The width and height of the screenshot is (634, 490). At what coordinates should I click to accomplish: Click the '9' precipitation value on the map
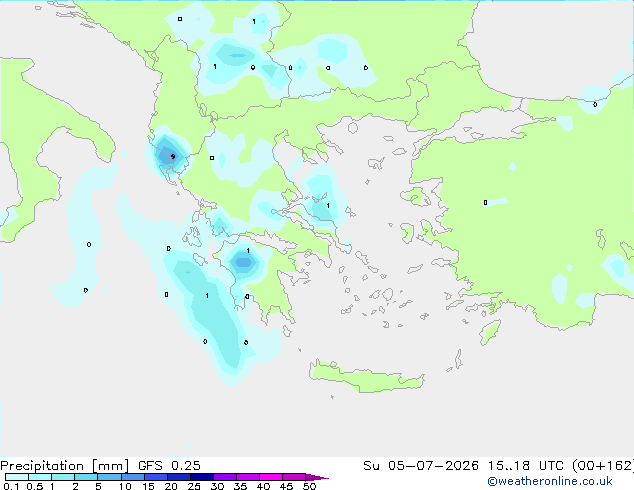point(173,156)
